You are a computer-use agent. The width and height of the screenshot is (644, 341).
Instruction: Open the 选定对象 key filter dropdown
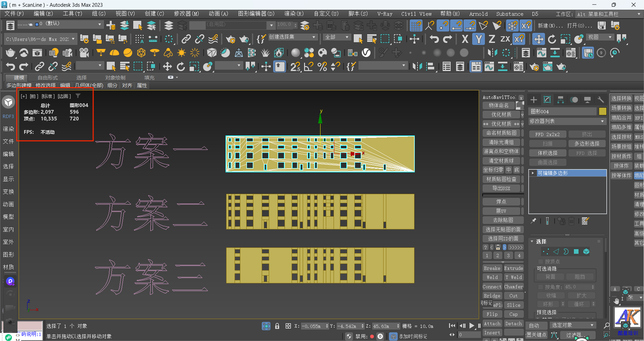click(x=572, y=325)
